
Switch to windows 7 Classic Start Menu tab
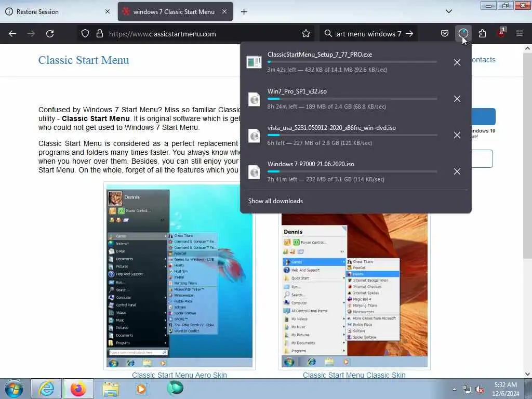[175, 12]
